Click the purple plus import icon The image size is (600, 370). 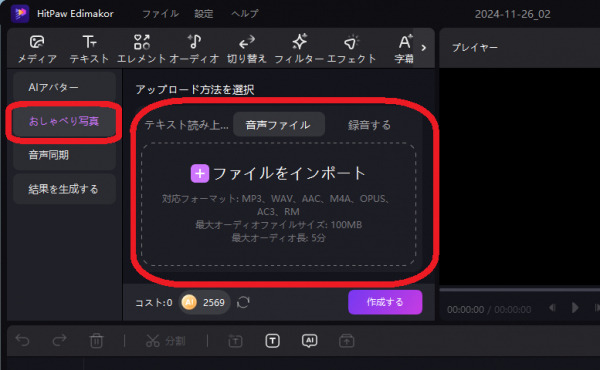[200, 174]
